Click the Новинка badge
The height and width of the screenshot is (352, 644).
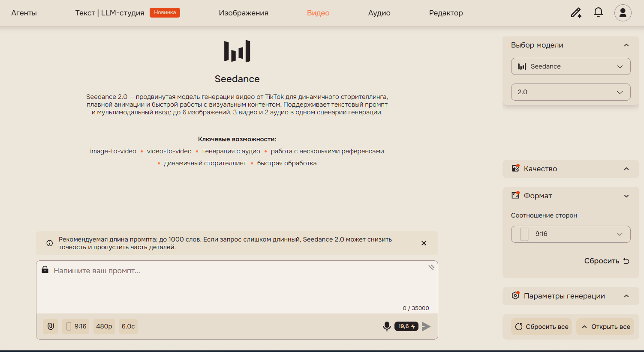pyautogui.click(x=165, y=12)
